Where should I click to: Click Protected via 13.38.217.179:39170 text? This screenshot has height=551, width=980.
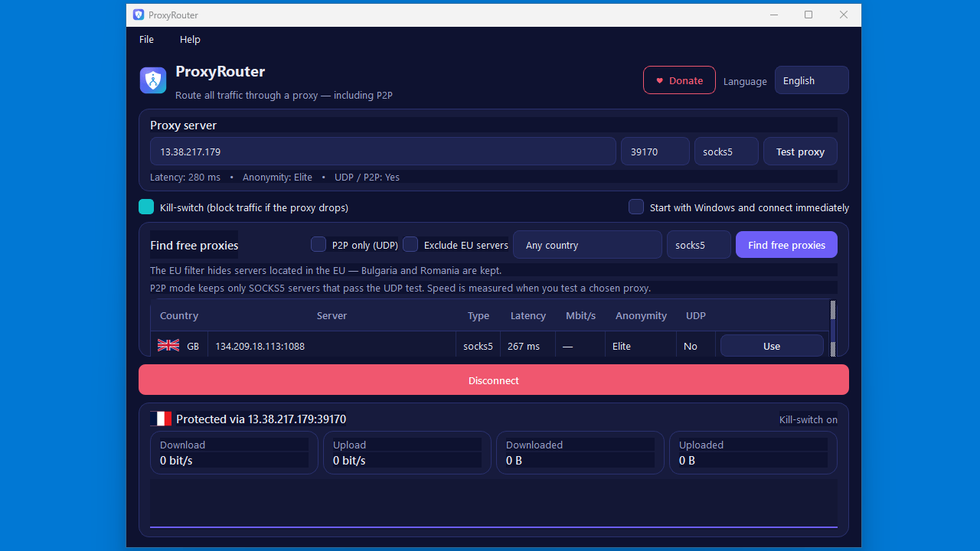click(261, 419)
